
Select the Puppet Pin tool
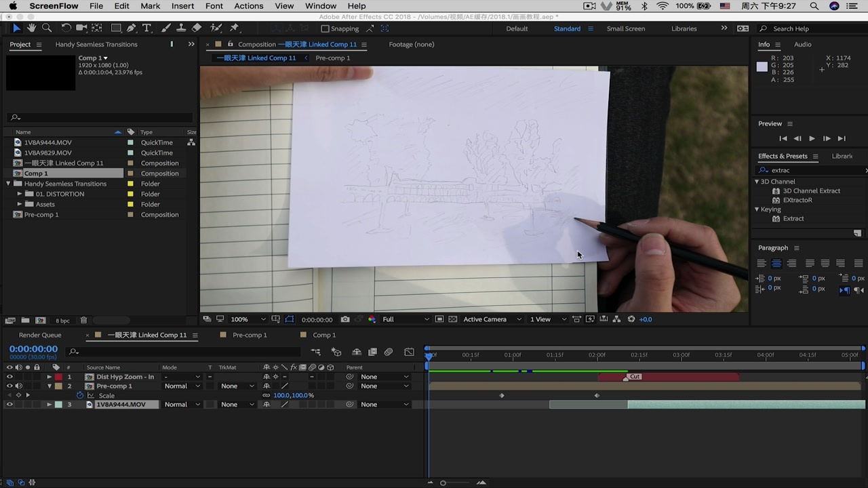[235, 28]
